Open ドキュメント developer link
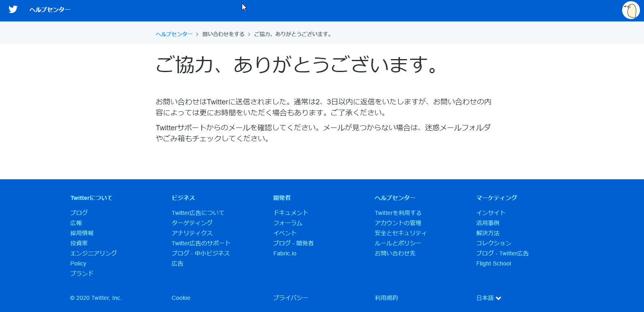This screenshot has width=644, height=312. [291, 213]
